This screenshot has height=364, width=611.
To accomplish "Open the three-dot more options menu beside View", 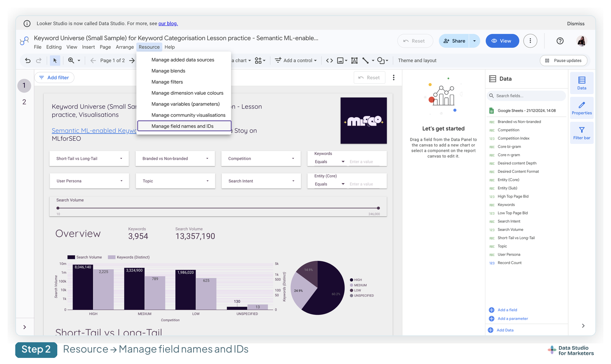I will tap(530, 41).
